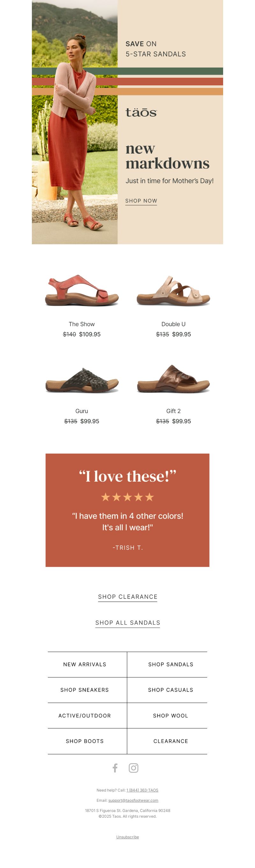Click the support@taosfootwear.com email link
Viewport: 255px width, 868px height.
click(x=133, y=800)
